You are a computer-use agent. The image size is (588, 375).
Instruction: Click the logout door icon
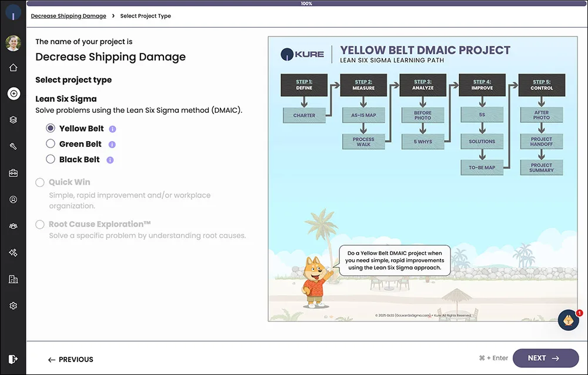pos(13,359)
